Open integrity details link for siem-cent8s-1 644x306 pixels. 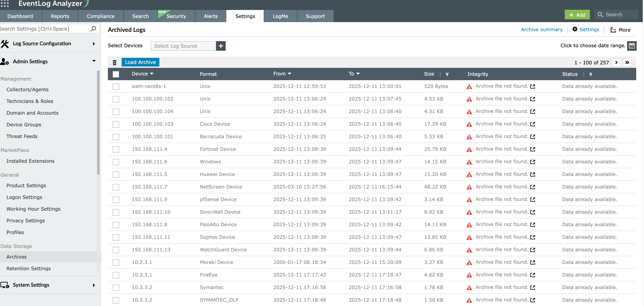click(x=533, y=86)
